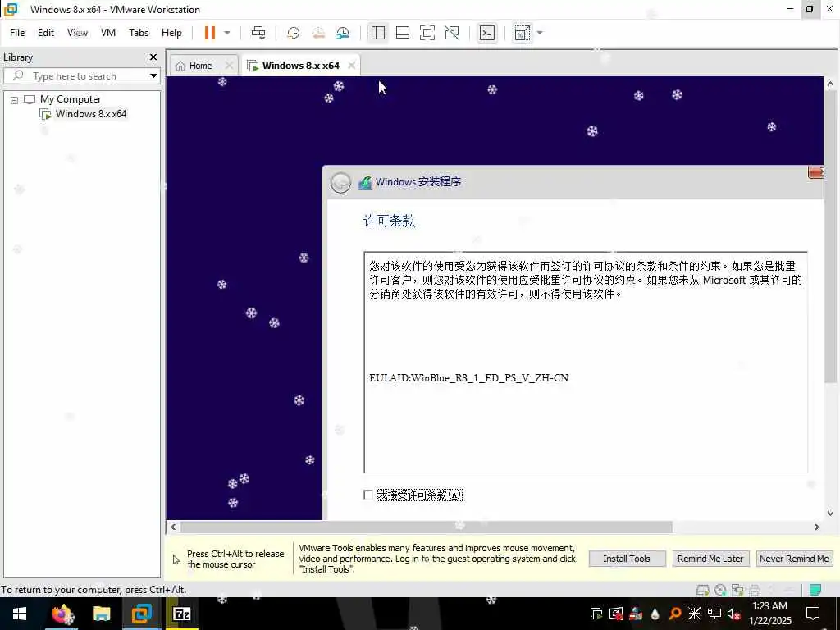Click the hard disk status icon
The width and height of the screenshot is (840, 630).
point(702,591)
